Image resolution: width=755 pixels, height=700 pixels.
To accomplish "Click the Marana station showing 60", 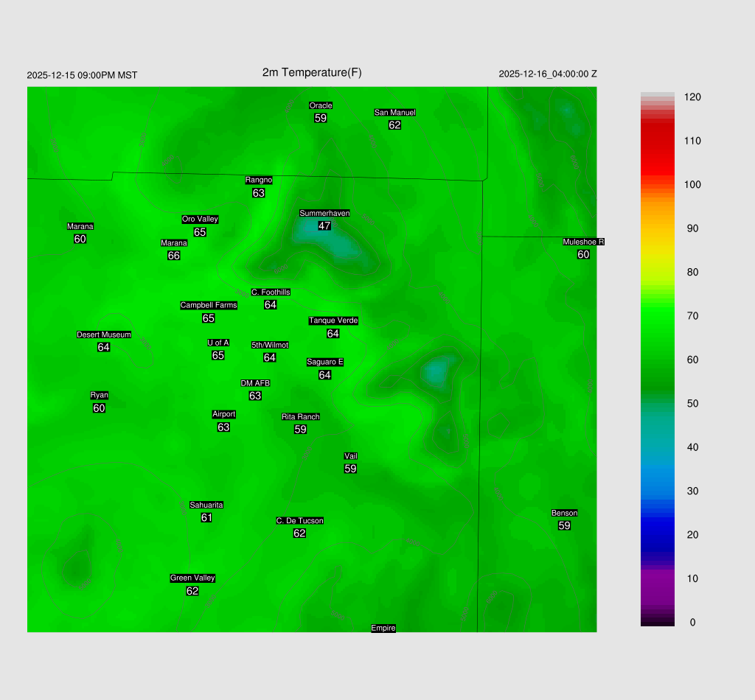I will [x=80, y=227].
